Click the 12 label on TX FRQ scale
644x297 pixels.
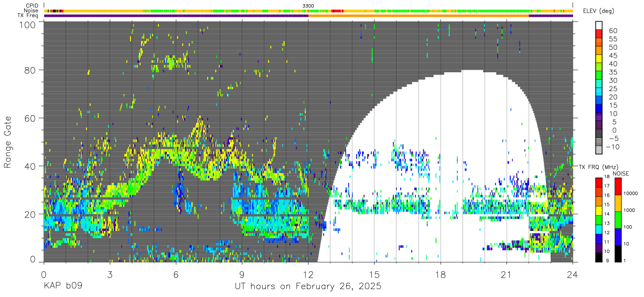pos(606,233)
